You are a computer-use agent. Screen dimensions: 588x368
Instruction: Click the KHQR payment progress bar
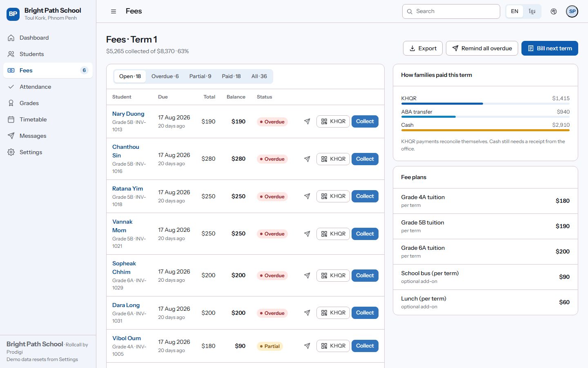coord(486,103)
